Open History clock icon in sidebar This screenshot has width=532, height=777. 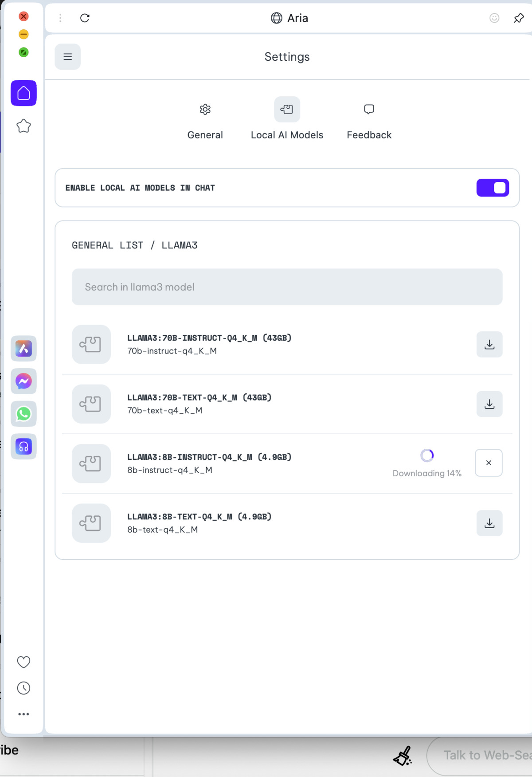23,688
